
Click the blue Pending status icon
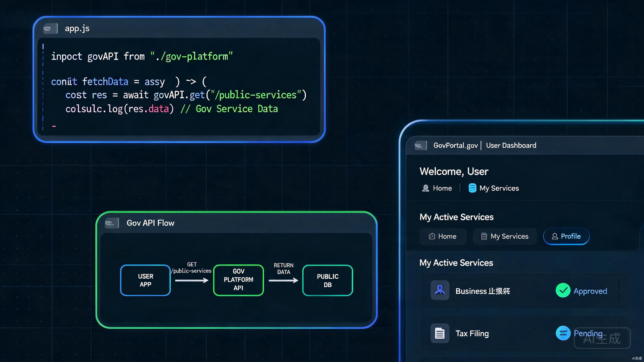(x=563, y=333)
